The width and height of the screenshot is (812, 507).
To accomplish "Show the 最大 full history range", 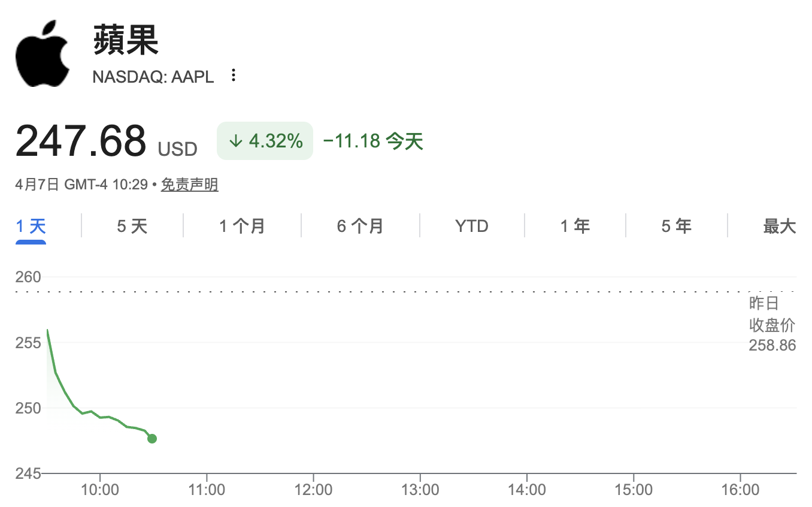I will (x=779, y=227).
